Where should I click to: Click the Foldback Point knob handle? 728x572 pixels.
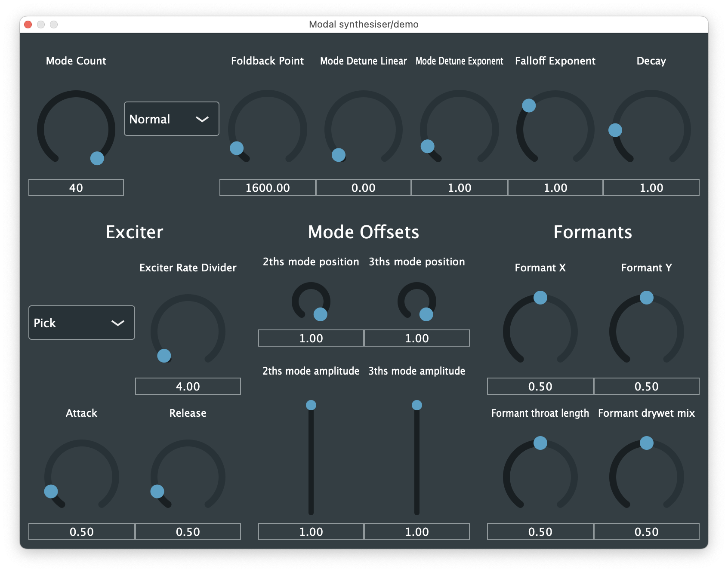click(237, 148)
